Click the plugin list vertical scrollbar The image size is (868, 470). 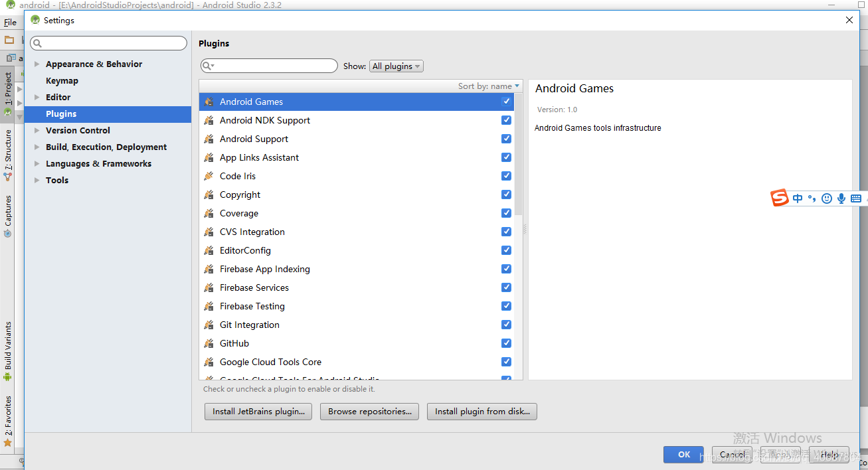coord(519,154)
